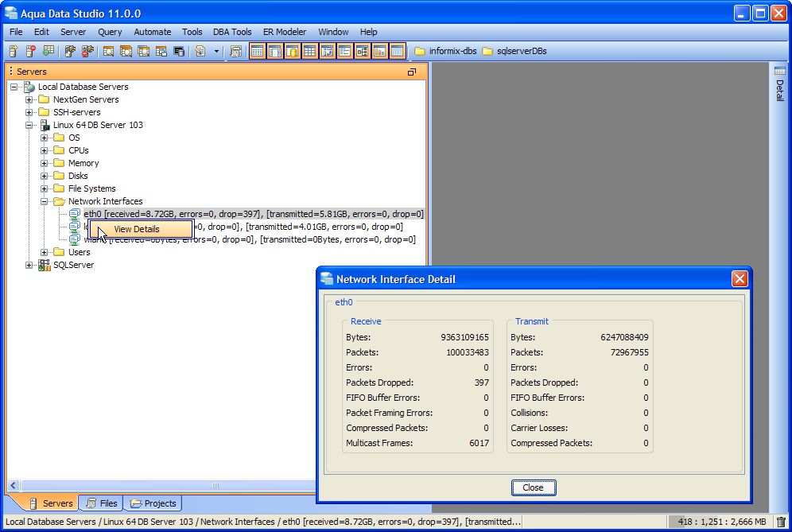This screenshot has height=532, width=792.
Task: Open the ER Modeler menu
Action: pos(285,32)
